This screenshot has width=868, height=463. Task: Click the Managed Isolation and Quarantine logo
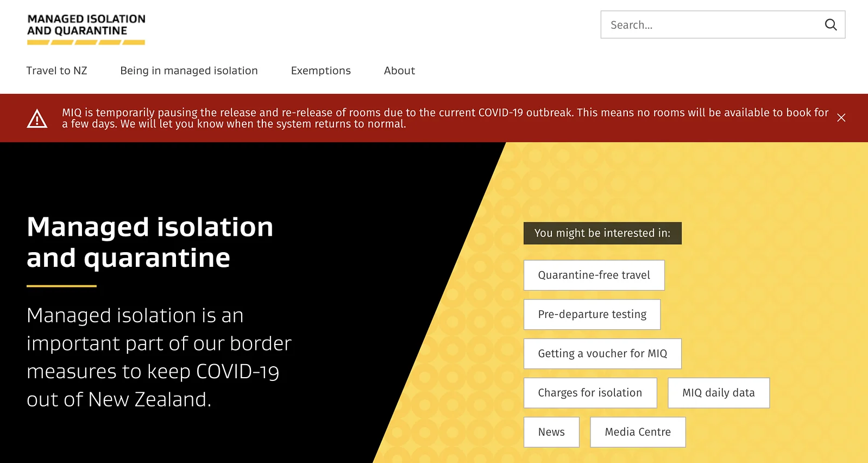(x=86, y=29)
